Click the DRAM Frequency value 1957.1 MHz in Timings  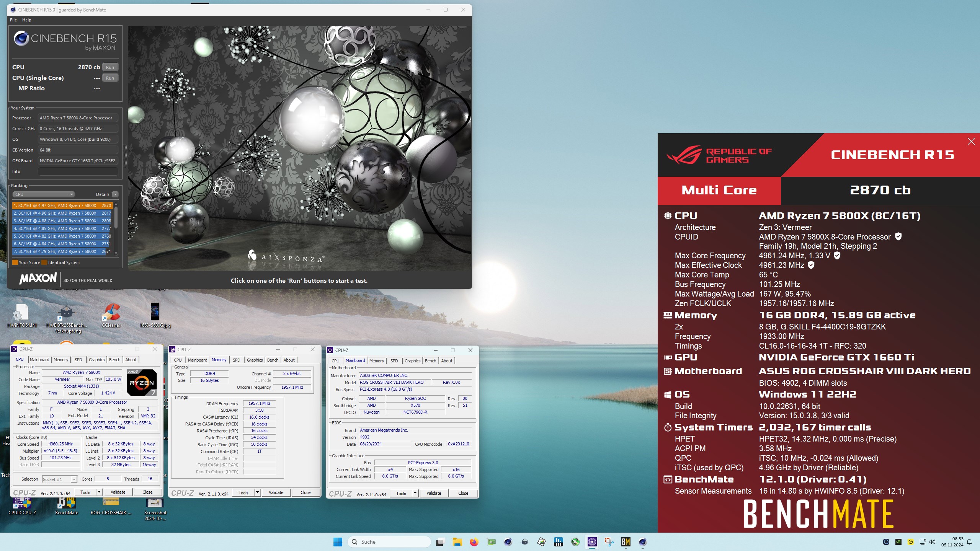259,404
